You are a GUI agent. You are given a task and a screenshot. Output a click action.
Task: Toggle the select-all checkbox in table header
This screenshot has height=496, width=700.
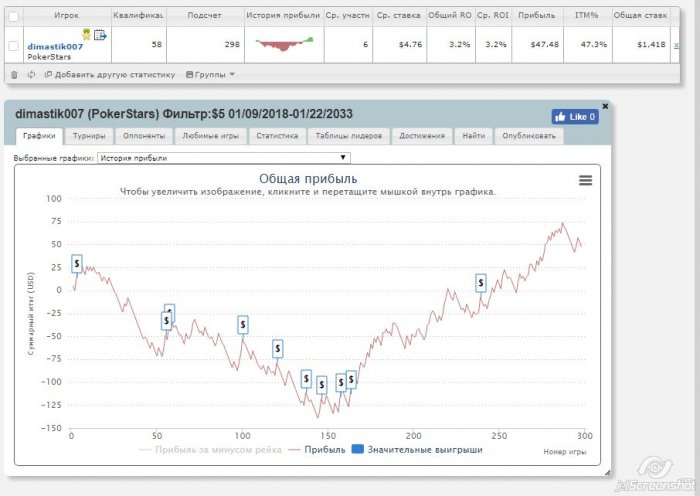(13, 17)
